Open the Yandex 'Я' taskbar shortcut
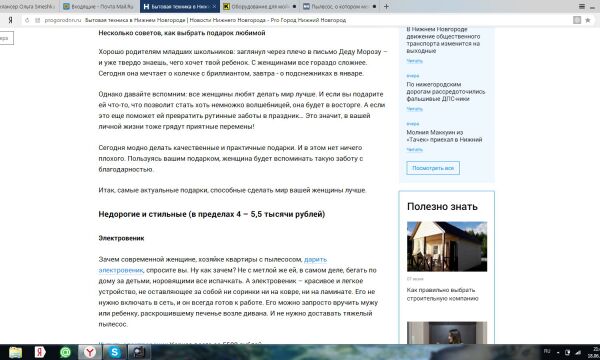600x360 pixels. [x=40, y=352]
